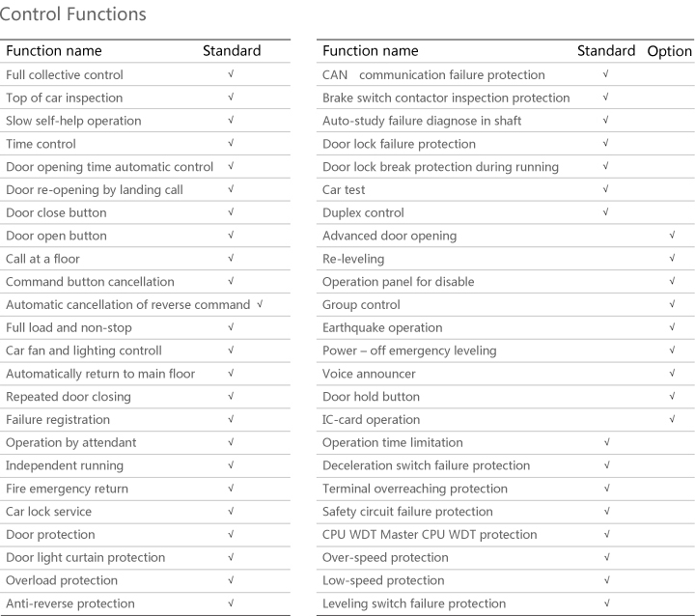Click the Over-speed protection checkmark
The image size is (695, 616).
coord(607,557)
